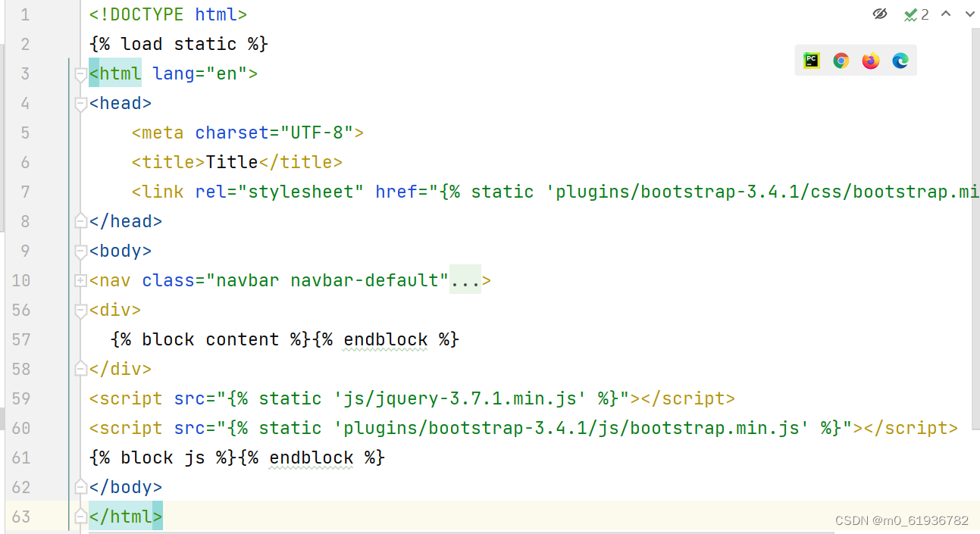Click the 'navbar navbar-default' class value
Viewport: 980px width, 534px height.
(327, 280)
